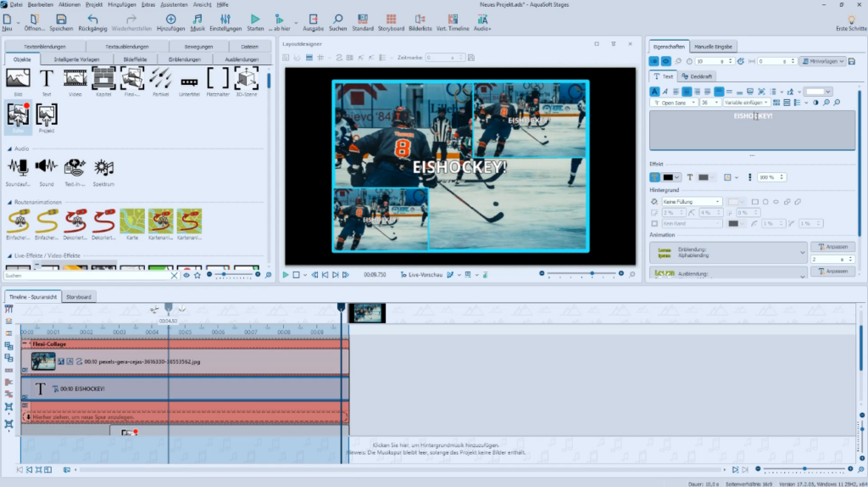Image resolution: width=868 pixels, height=487 pixels.
Task: Select the Karte route animation
Action: pos(132,224)
